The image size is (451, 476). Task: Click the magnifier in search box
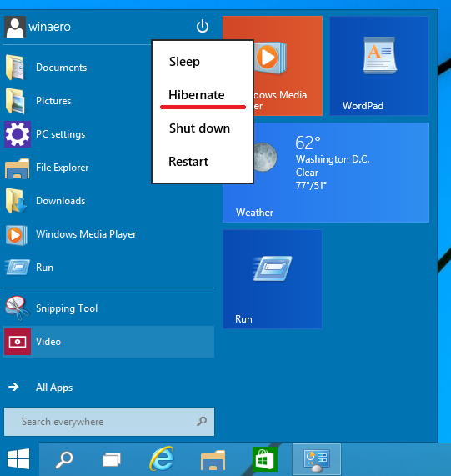click(x=202, y=421)
